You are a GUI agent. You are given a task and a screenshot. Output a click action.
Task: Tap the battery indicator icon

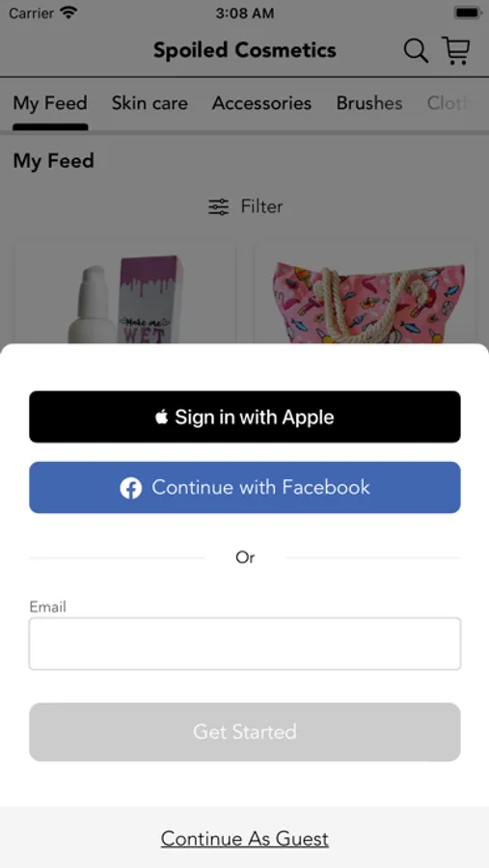[x=468, y=13]
